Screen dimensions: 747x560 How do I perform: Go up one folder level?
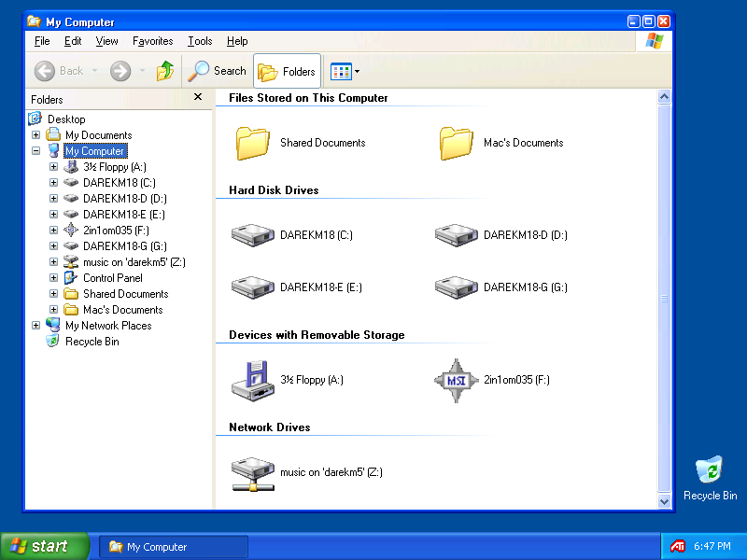point(165,71)
